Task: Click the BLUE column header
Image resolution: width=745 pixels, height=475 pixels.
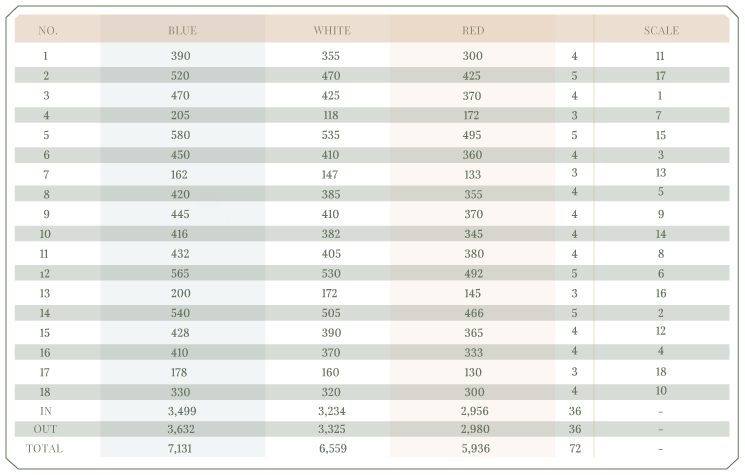Action: pos(182,30)
